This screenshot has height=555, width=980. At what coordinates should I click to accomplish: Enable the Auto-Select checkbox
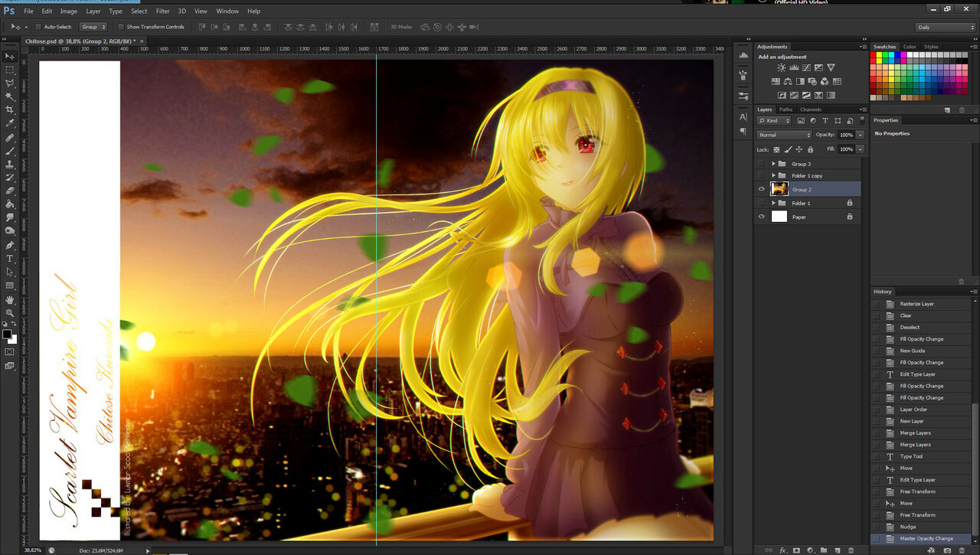[38, 27]
